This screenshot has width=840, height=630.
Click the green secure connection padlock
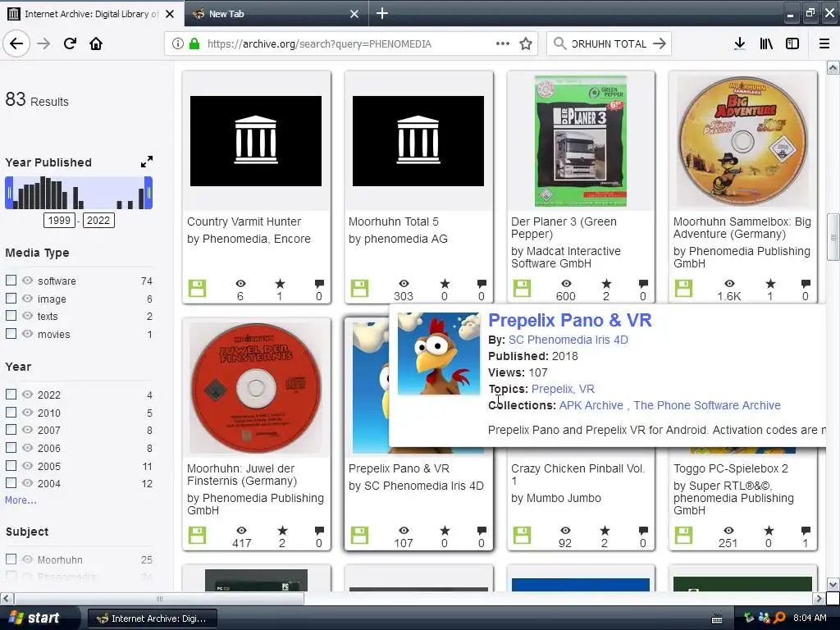pyautogui.click(x=194, y=43)
